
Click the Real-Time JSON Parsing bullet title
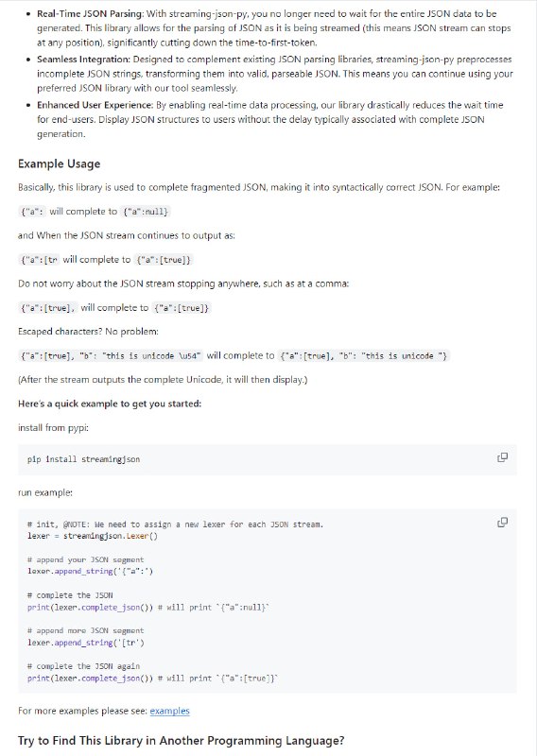coord(90,14)
